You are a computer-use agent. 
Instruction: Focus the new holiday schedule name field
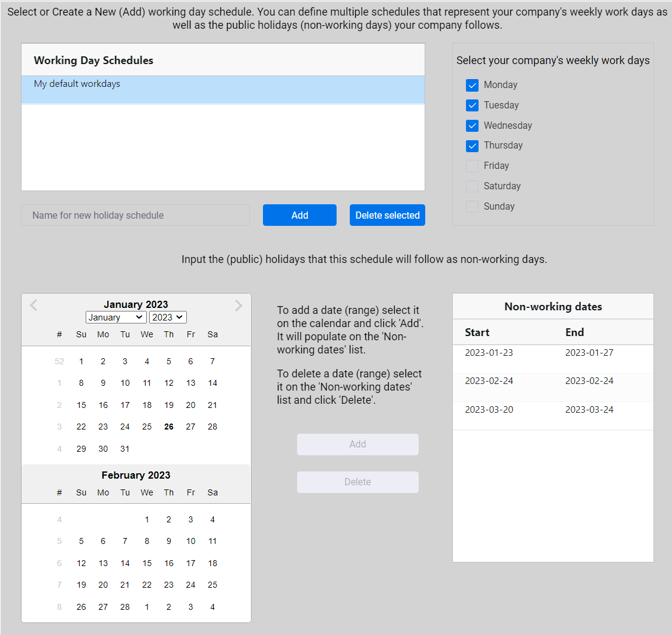pyautogui.click(x=135, y=215)
